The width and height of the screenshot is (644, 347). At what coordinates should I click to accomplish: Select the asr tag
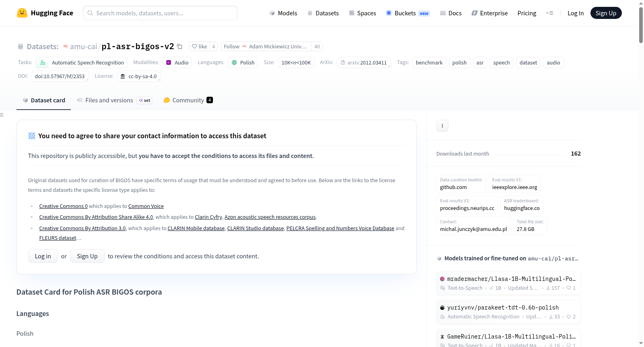point(480,62)
